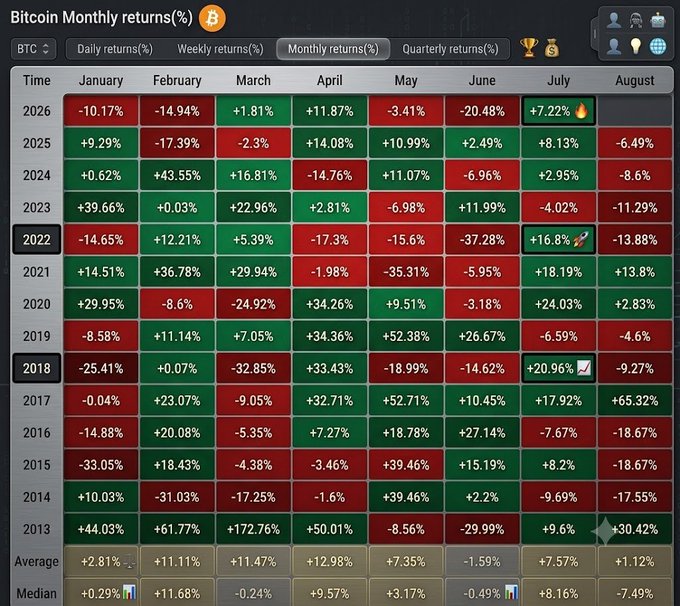Click the +65.32% cell for August 2017
This screenshot has height=606, width=680.
(635, 400)
